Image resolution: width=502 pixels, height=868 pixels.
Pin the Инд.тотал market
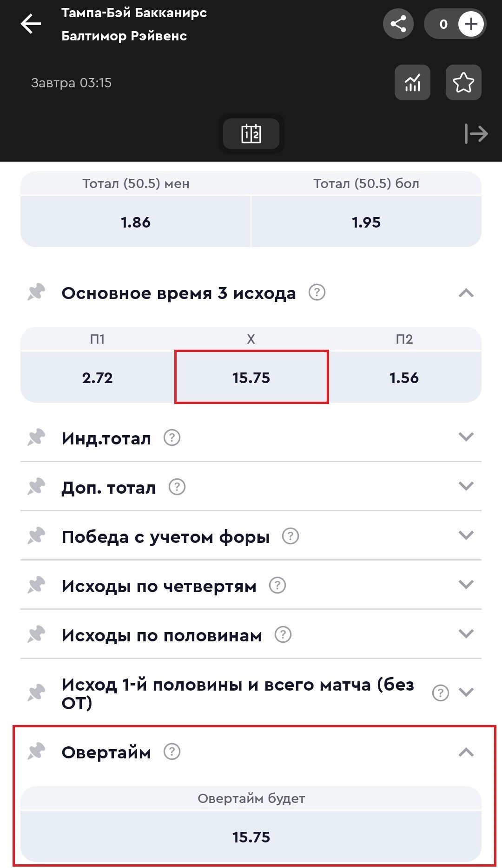click(x=36, y=437)
